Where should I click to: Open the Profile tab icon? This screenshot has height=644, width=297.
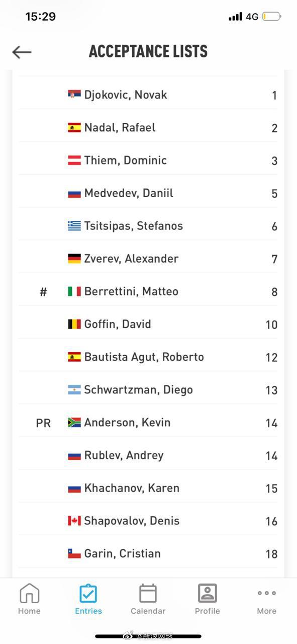tap(207, 593)
